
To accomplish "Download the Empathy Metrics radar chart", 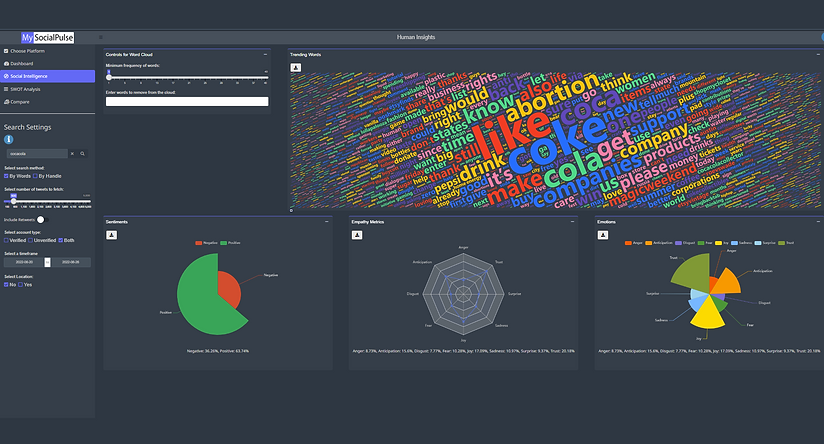I will click(x=357, y=235).
